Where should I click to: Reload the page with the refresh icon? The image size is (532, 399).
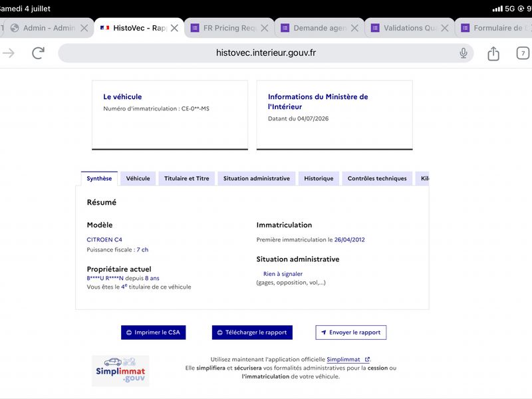pyautogui.click(x=38, y=53)
